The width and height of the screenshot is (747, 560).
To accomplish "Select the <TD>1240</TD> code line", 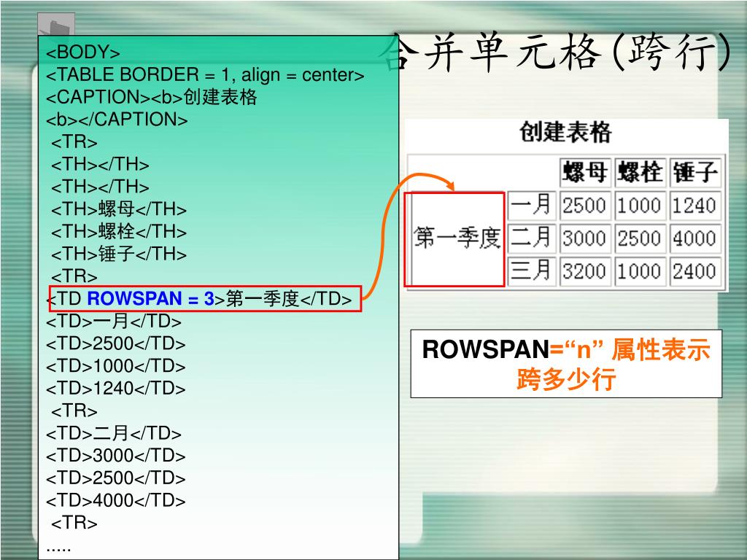I will 116,389.
